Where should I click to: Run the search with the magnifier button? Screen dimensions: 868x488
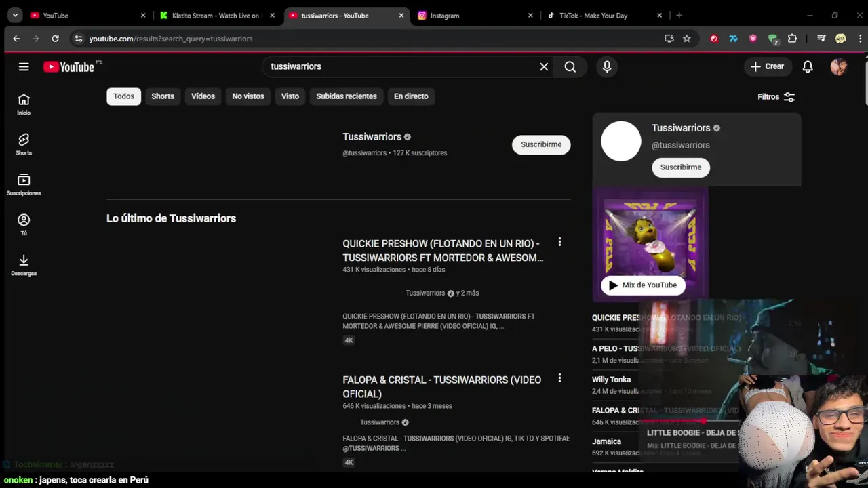570,66
